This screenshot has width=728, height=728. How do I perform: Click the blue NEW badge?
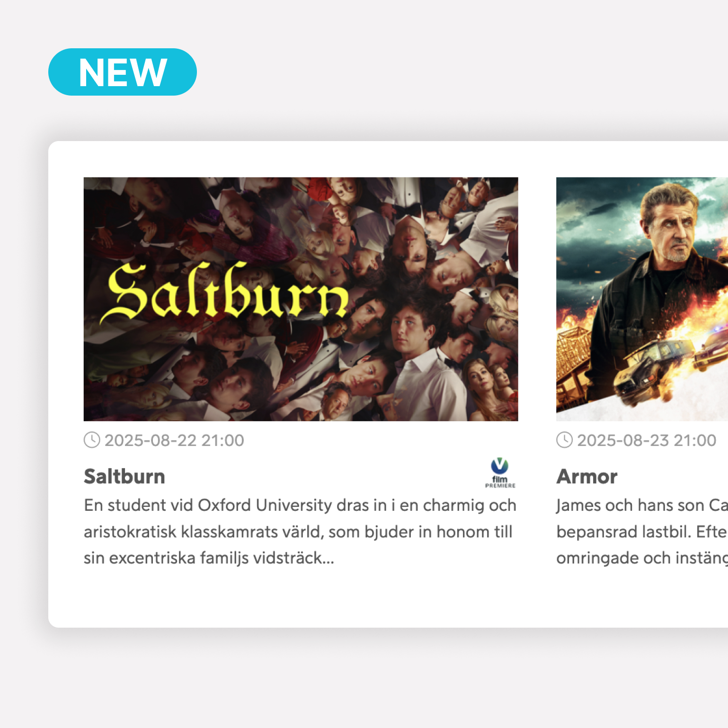123,72
